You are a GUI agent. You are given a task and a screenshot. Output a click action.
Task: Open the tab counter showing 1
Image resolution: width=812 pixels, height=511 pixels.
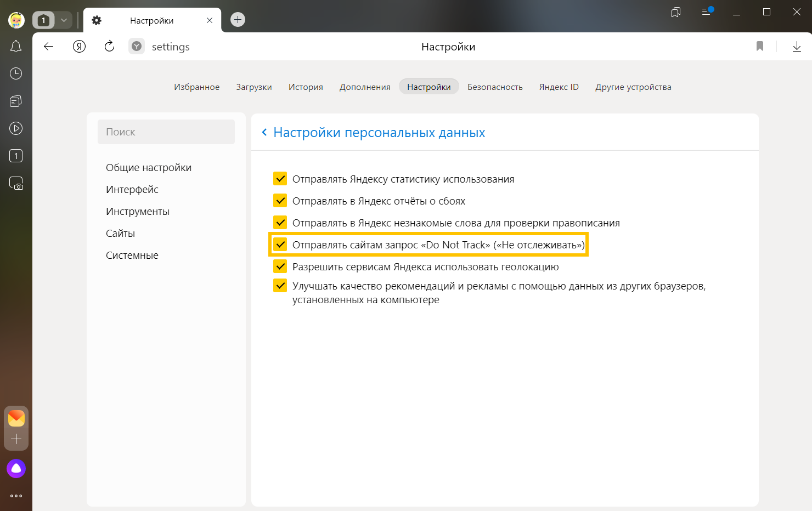[44, 20]
